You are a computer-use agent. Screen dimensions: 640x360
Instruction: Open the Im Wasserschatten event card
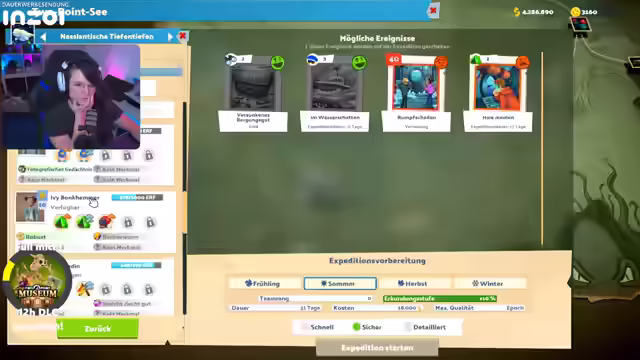coord(335,93)
